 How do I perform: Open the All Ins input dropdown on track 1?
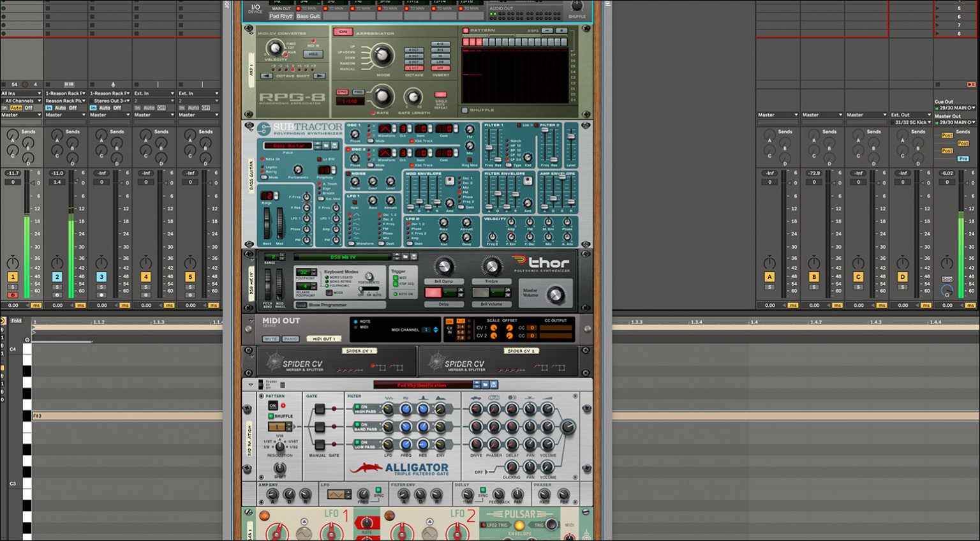click(x=20, y=93)
